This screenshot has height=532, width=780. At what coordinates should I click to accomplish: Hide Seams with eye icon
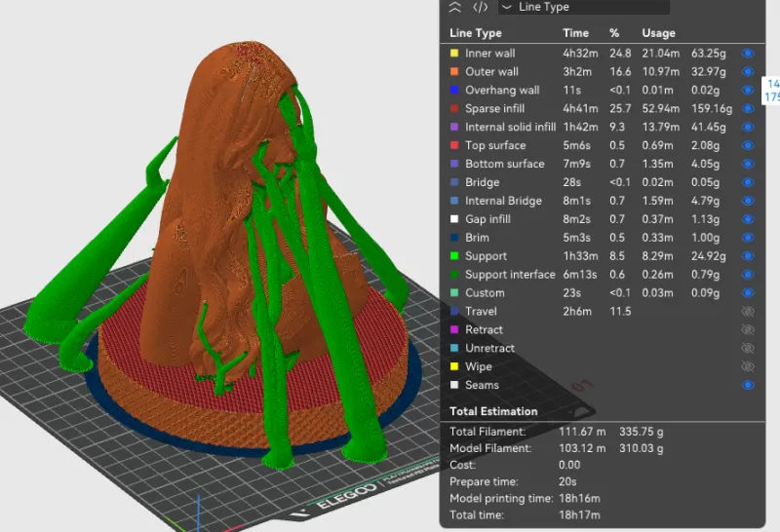pos(748,385)
